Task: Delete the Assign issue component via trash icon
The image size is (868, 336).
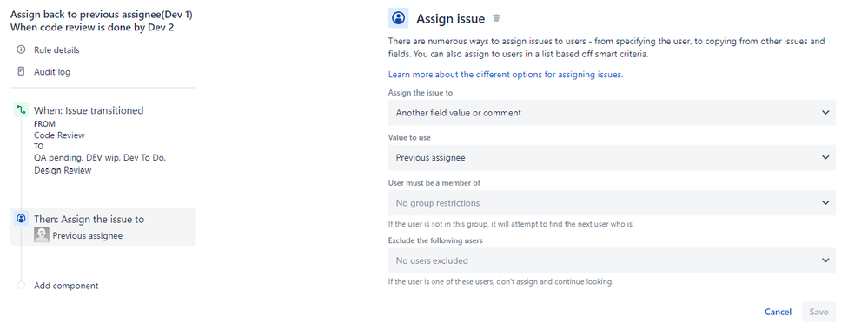Action: 496,18
